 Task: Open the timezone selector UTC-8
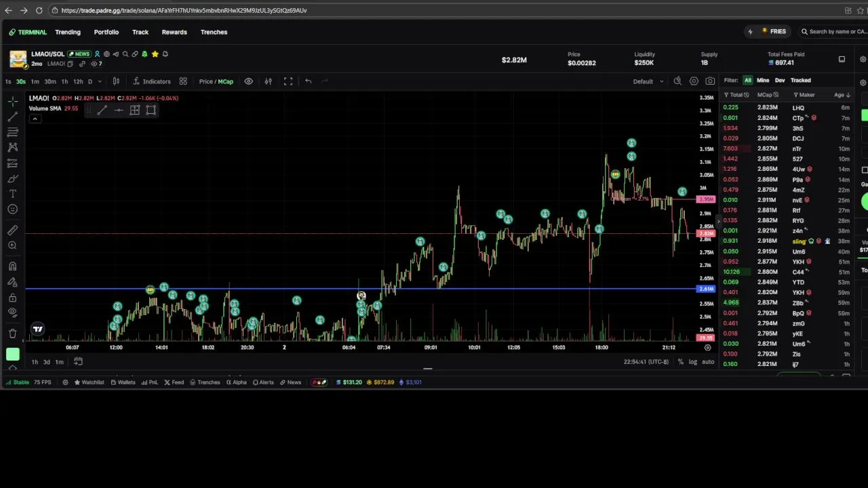(x=646, y=362)
